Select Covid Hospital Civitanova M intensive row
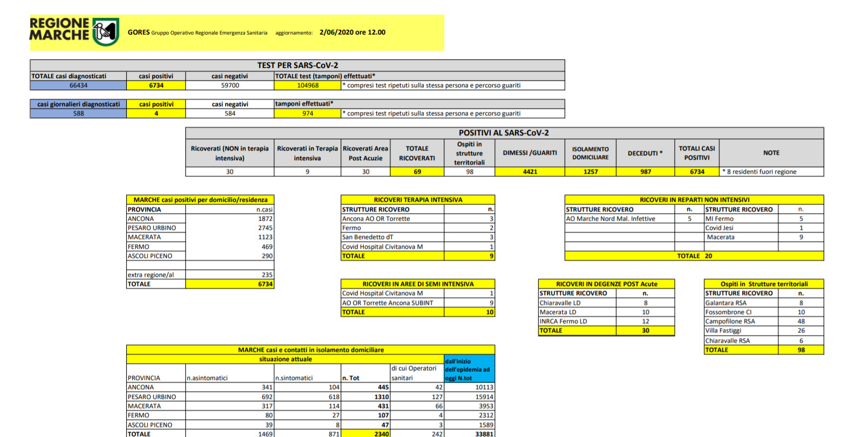Image resolution: width=868 pixels, height=437 pixels. tap(418, 247)
